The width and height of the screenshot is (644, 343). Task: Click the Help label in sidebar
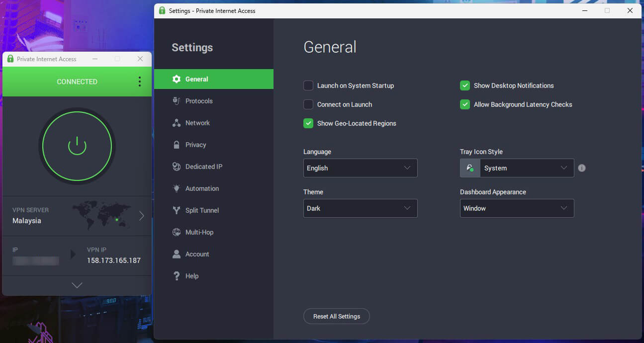[x=192, y=276]
